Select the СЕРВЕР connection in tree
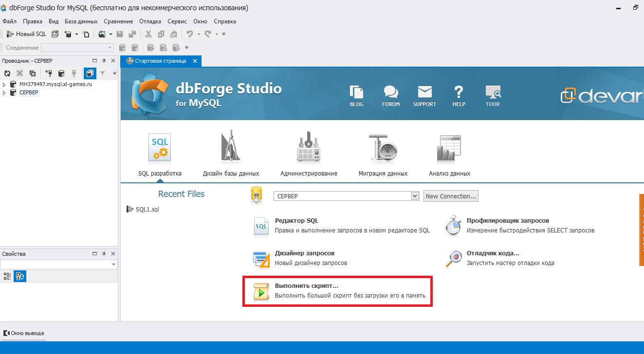644x354 pixels. [29, 93]
